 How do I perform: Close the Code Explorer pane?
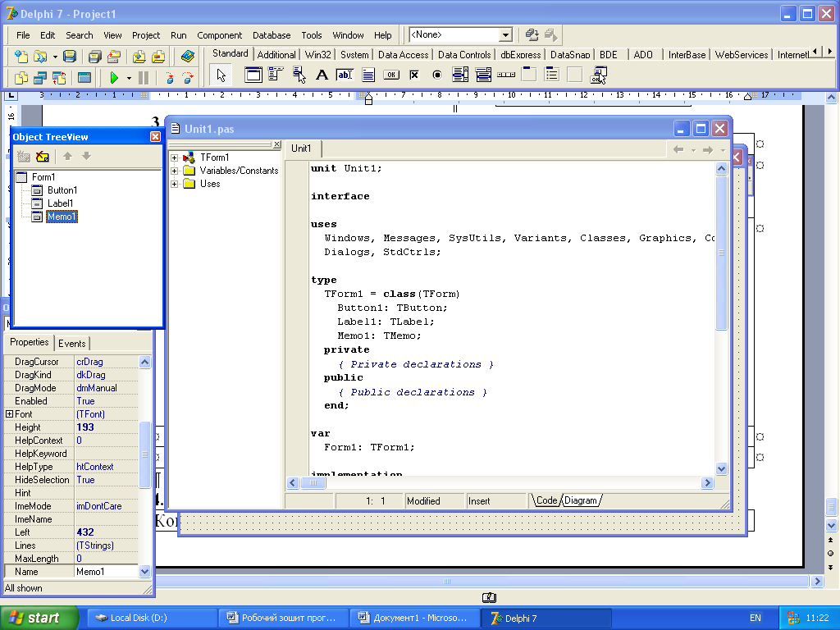277,144
